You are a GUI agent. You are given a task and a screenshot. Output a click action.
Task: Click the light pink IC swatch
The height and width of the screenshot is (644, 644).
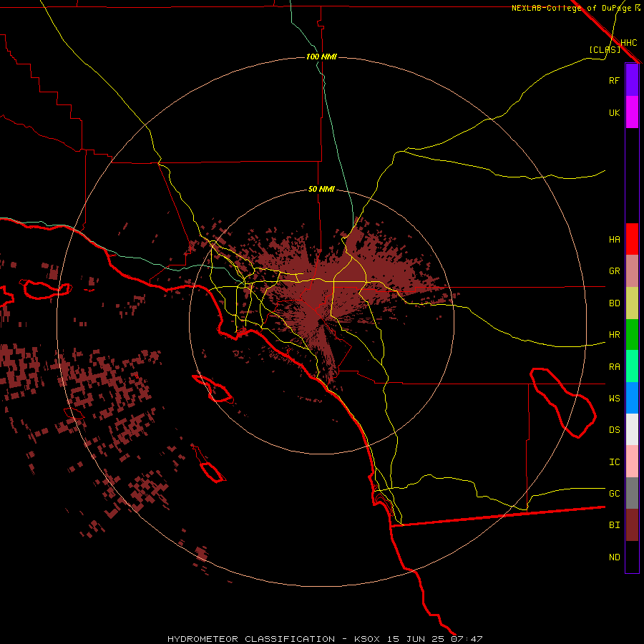[632, 462]
